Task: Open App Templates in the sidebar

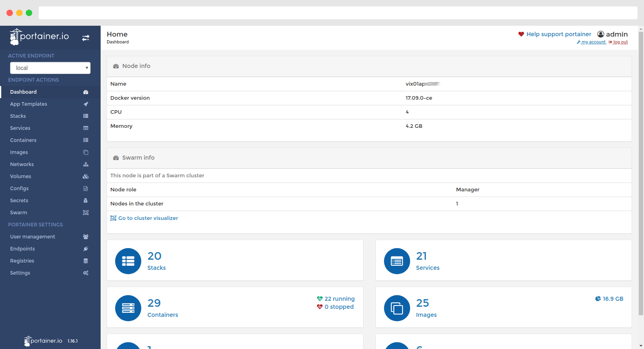Action: (x=50, y=104)
